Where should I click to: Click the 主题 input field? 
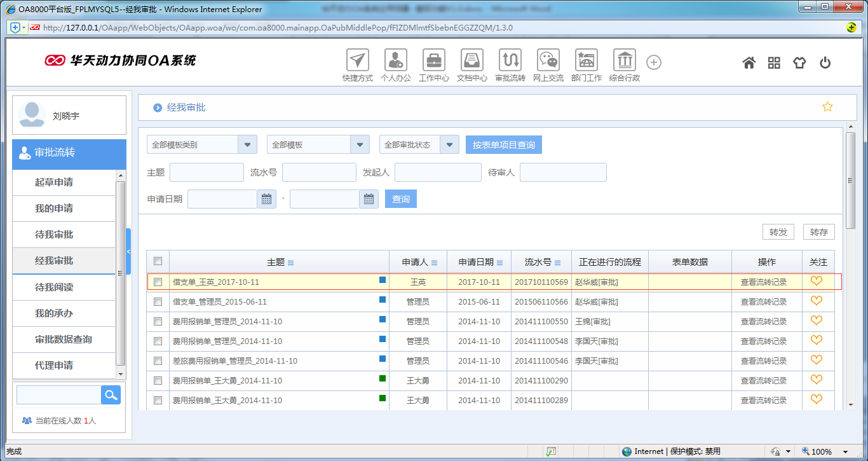click(x=207, y=172)
